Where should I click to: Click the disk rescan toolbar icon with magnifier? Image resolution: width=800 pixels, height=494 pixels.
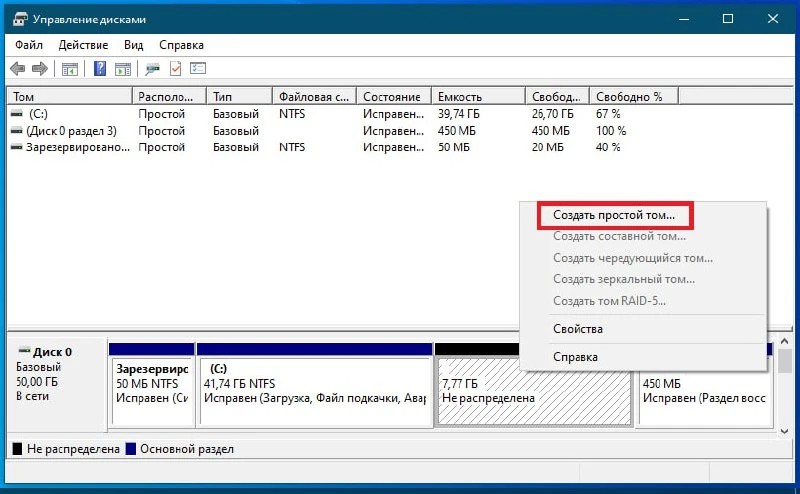tap(152, 68)
